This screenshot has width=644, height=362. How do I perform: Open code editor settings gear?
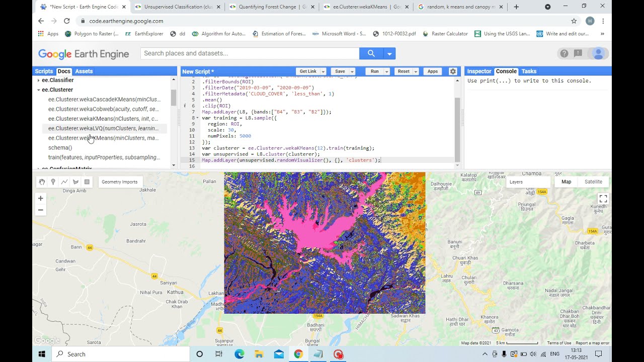pyautogui.click(x=453, y=71)
